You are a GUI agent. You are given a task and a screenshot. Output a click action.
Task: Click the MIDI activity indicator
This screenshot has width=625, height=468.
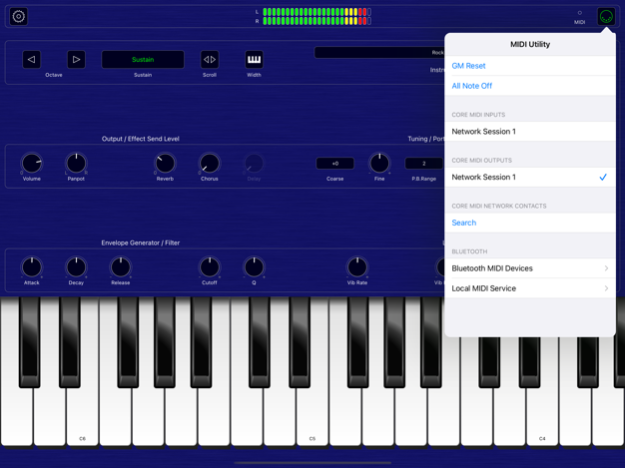(580, 13)
